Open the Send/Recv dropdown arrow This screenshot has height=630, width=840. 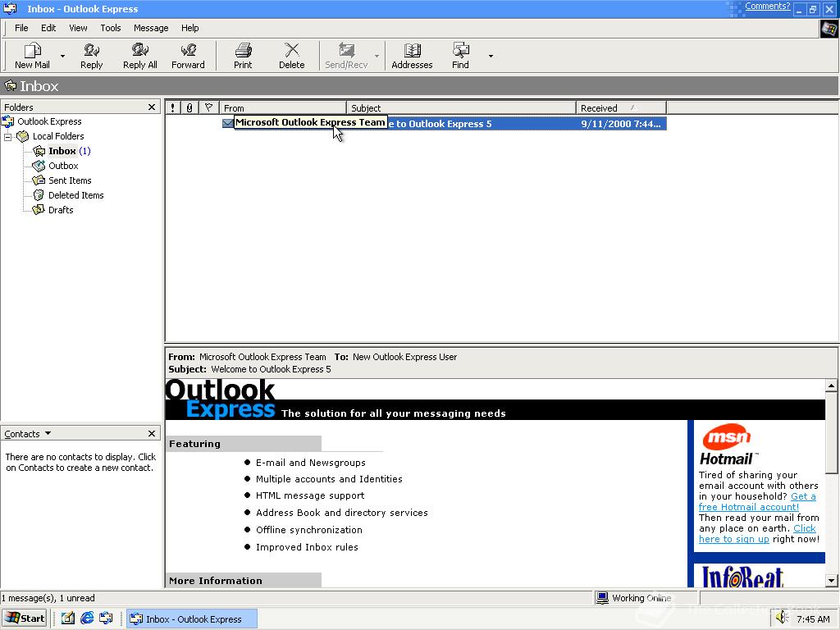(x=377, y=56)
